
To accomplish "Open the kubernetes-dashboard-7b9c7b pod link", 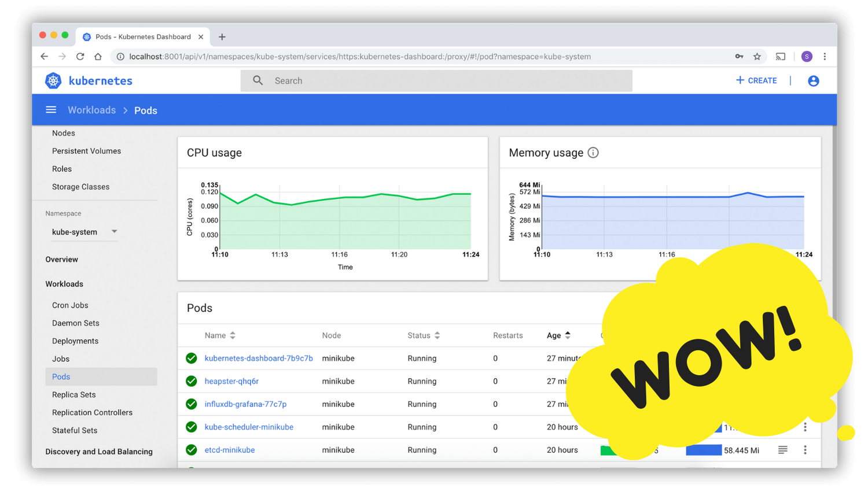I will coord(259,358).
